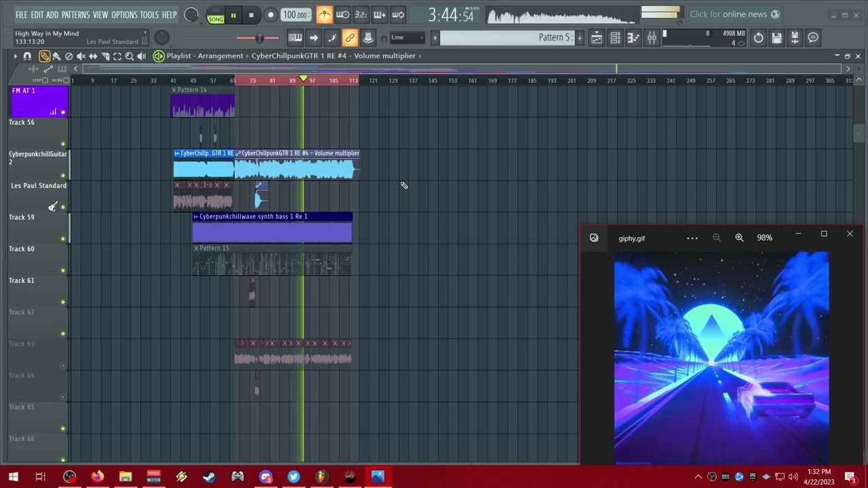Toggle the multilink to controllers chain button
The height and width of the screenshot is (488, 868).
point(350,37)
